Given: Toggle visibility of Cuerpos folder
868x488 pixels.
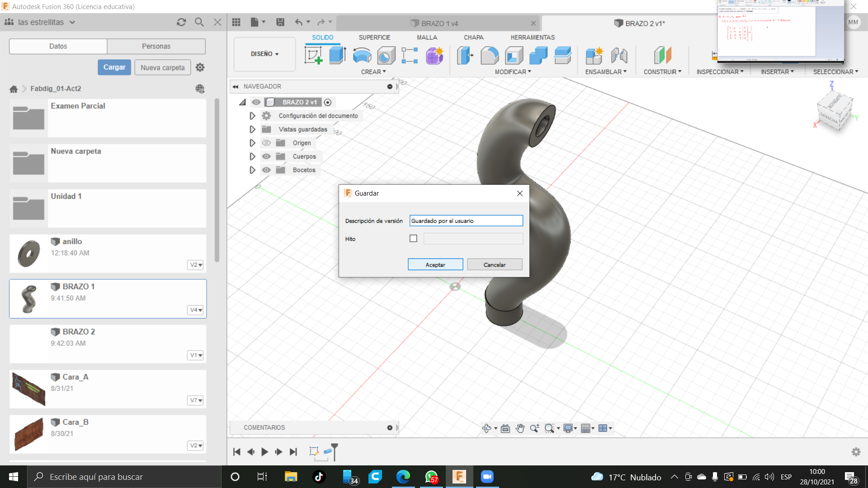Looking at the screenshot, I should (266, 156).
